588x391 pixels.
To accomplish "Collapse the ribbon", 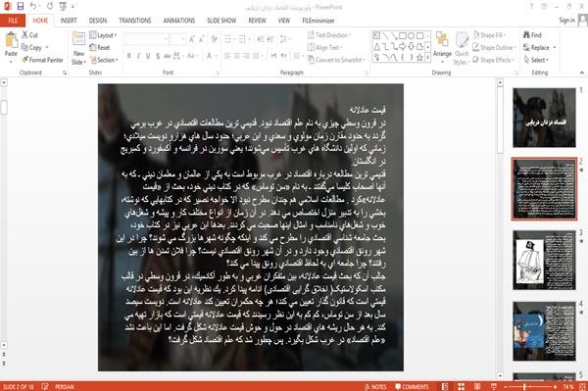I will [582, 73].
